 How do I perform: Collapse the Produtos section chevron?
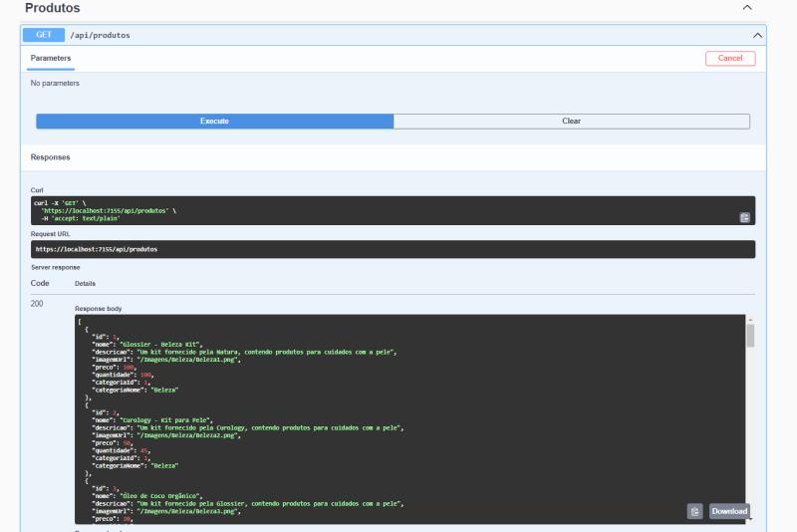[747, 8]
